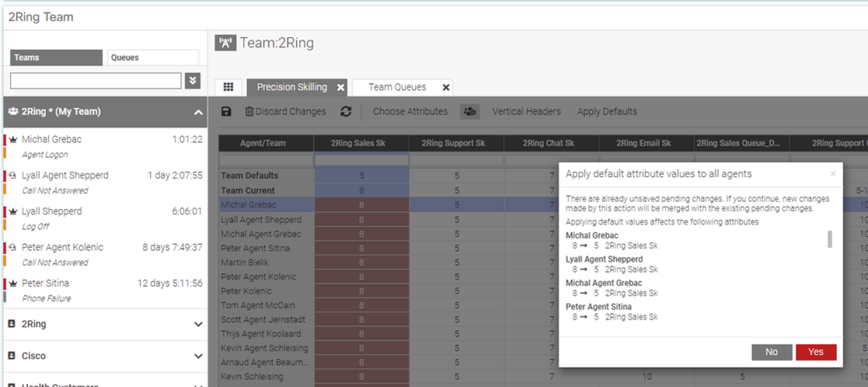Viewport: 868px width, 387px height.
Task: Switch to the Queues tab
Action: pos(153,58)
